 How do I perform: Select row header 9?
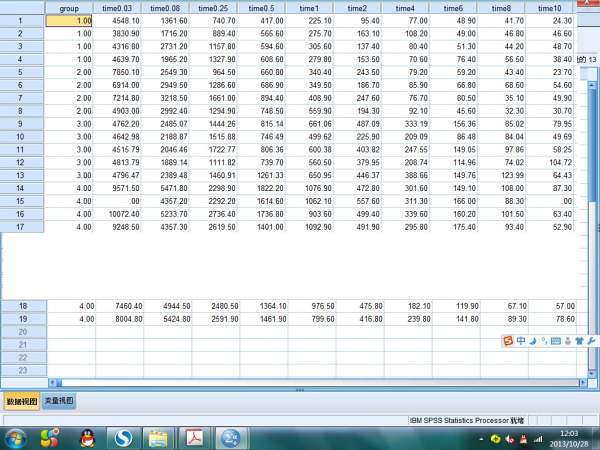[x=20, y=124]
